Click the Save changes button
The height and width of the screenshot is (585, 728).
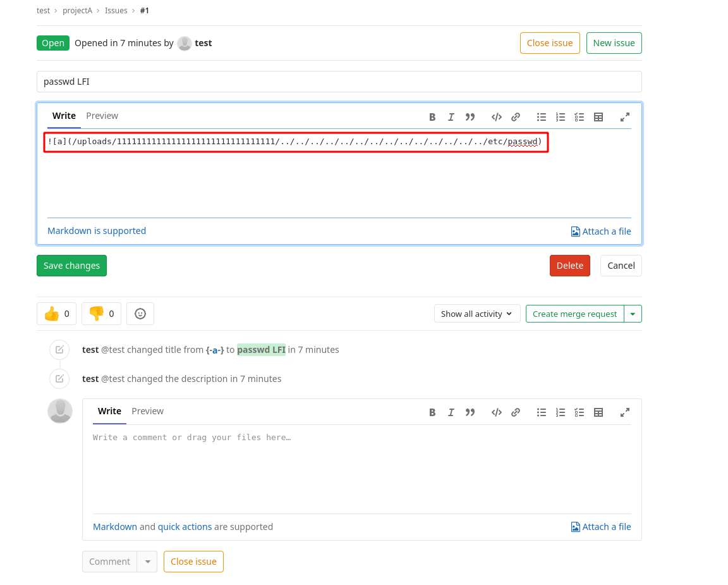[x=71, y=266]
